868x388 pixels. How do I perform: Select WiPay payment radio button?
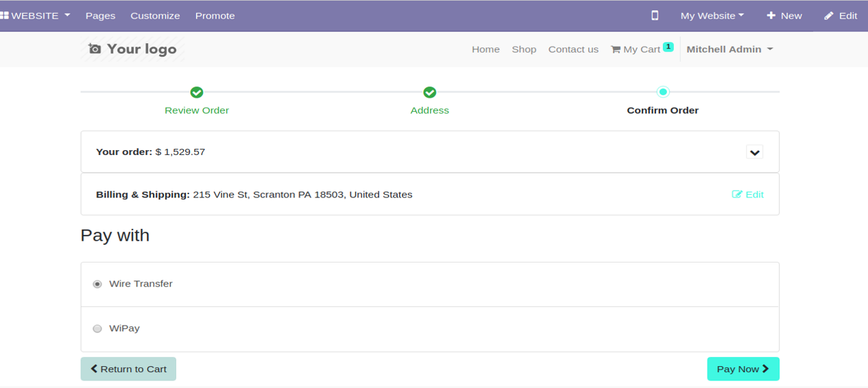click(x=97, y=328)
